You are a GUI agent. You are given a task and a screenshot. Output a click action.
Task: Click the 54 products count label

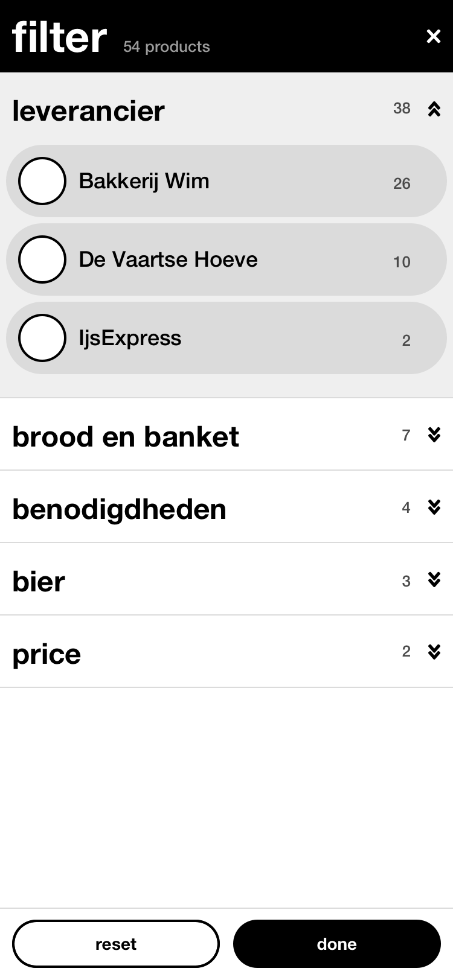pos(167,46)
